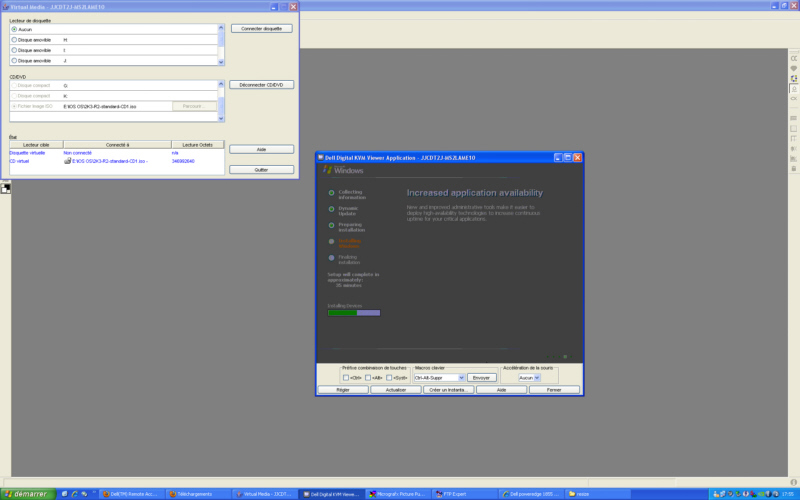Viewport: 800px width, 500px height.
Task: Switch to Dell Digital KVM Viewer taskbar item
Action: 331,494
